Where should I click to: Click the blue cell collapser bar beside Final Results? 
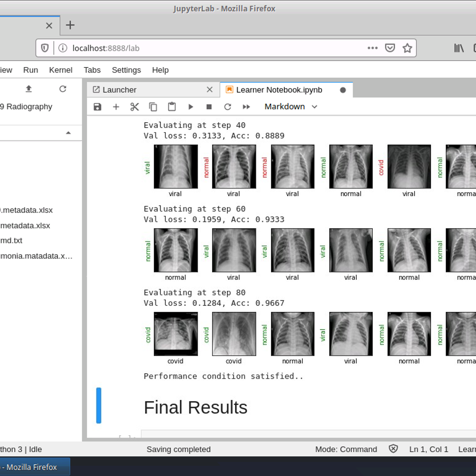(99, 405)
